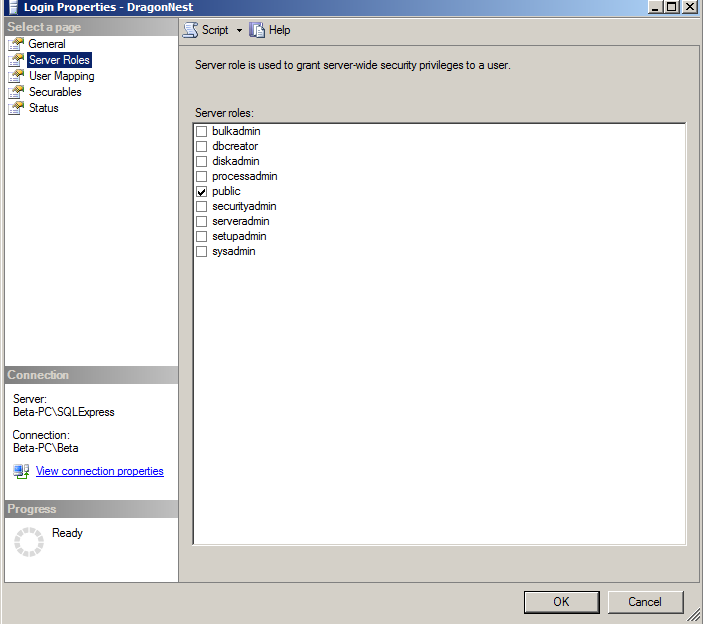Viewport: 703px width, 624px height.
Task: Maximize the Login Properties window
Action: (x=672, y=7)
